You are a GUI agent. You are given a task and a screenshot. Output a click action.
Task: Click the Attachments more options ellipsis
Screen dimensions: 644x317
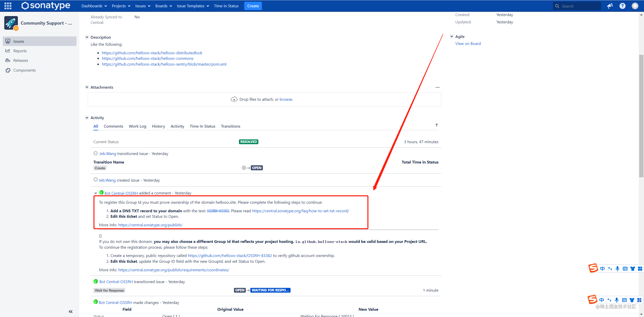coord(437,87)
